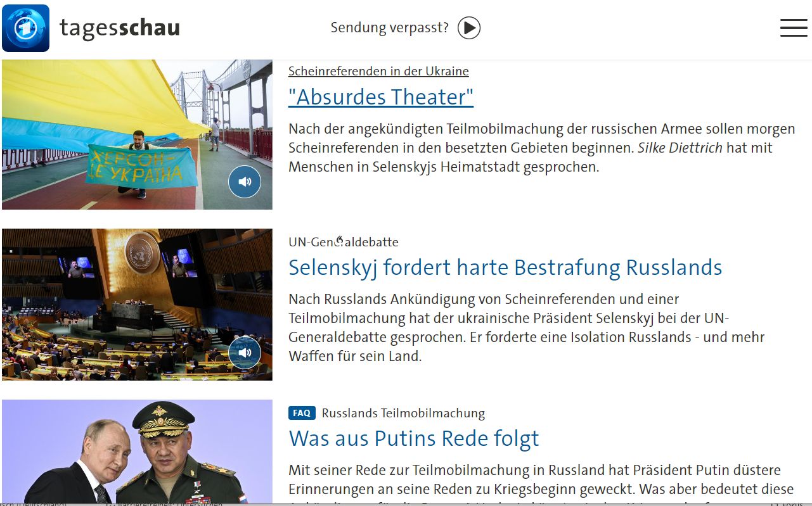Click the FAQ badge

pyautogui.click(x=302, y=413)
